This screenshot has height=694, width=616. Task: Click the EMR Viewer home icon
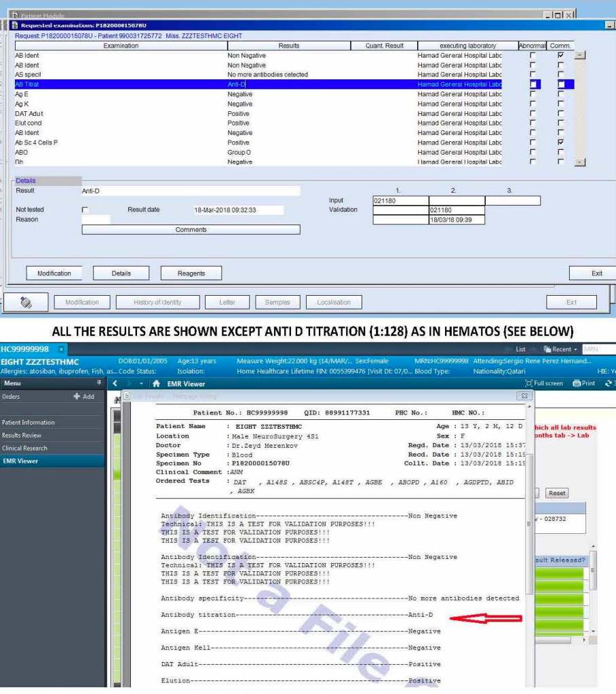point(155,384)
